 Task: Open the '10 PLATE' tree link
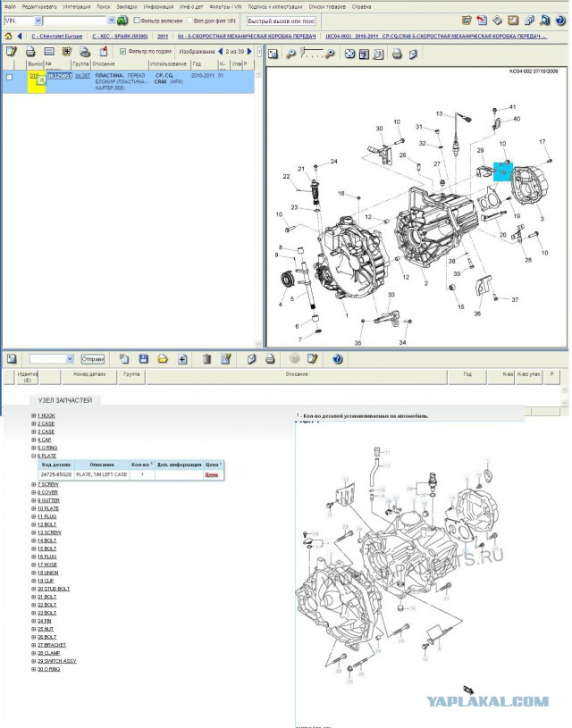(x=48, y=508)
